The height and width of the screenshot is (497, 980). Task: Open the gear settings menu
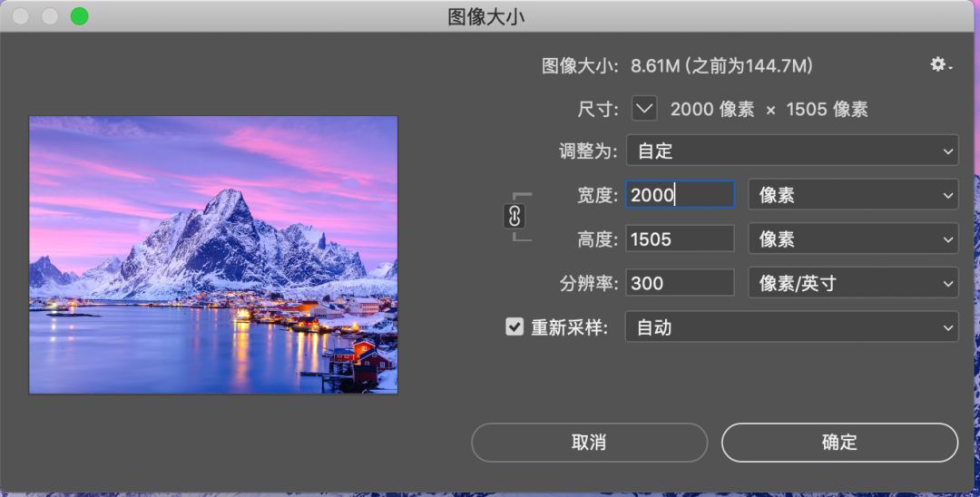(941, 64)
